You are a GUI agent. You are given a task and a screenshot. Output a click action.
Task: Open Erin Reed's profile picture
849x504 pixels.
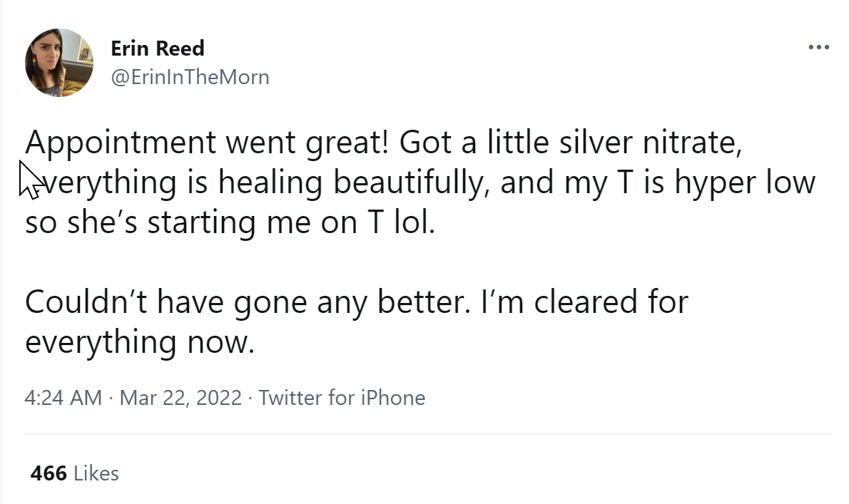59,63
